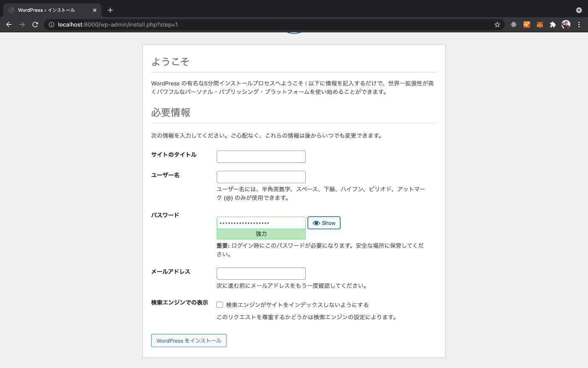Open Chrome's three-dot menu
The width and height of the screenshot is (588, 368).
click(580, 24)
